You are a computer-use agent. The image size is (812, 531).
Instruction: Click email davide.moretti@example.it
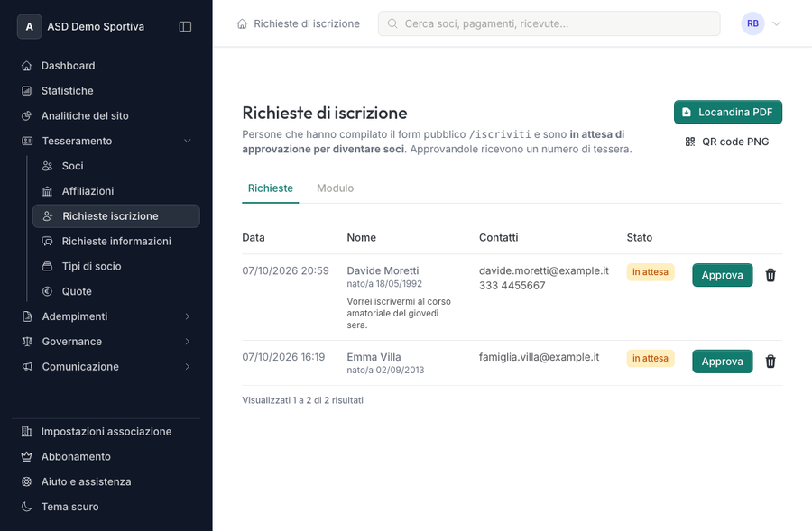point(544,270)
